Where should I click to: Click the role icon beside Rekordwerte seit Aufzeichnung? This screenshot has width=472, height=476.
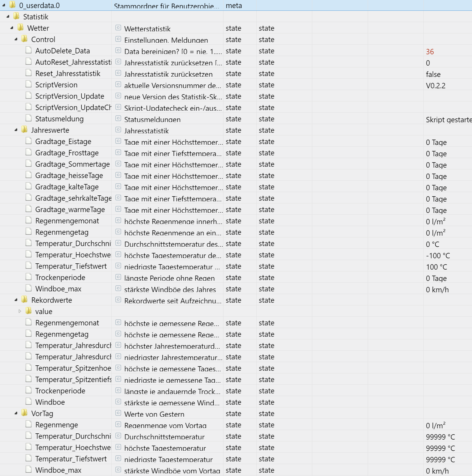118,300
